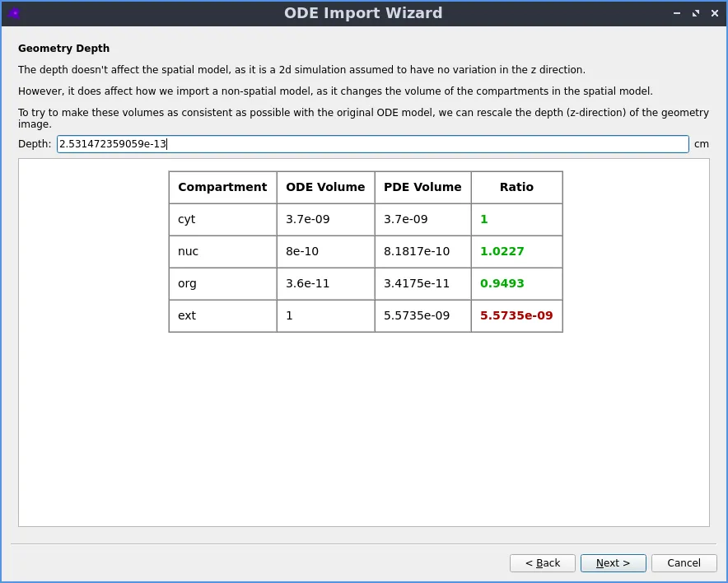Click the Depth: label
This screenshot has height=583, width=728.
click(35, 144)
